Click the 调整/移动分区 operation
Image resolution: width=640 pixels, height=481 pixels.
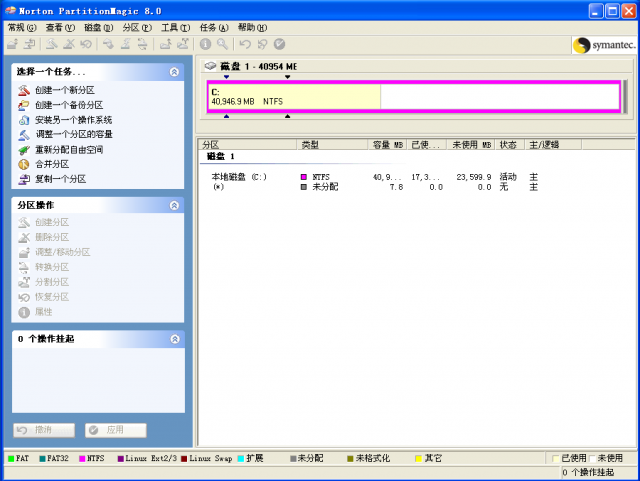click(x=62, y=252)
